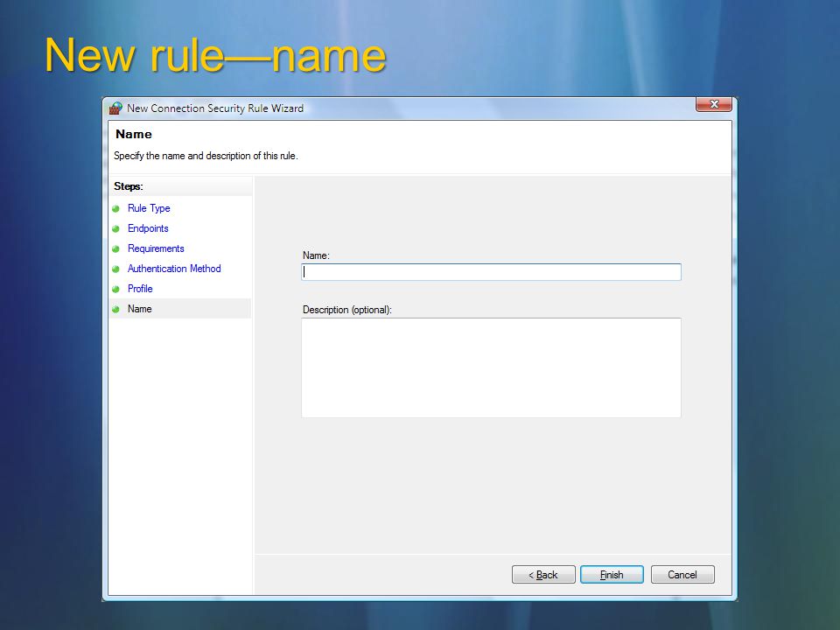The width and height of the screenshot is (840, 630).
Task: Go back with the Back button
Action: (x=543, y=574)
